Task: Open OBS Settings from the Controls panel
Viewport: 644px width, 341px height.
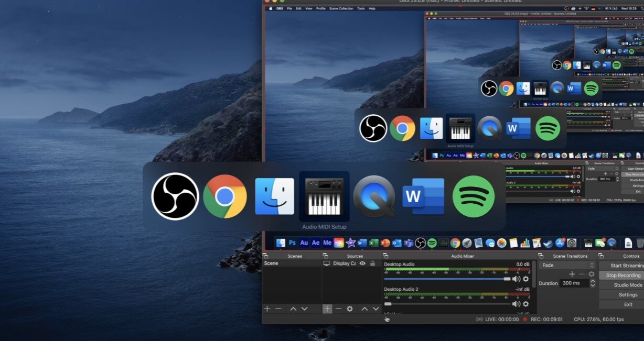Action: [x=627, y=295]
